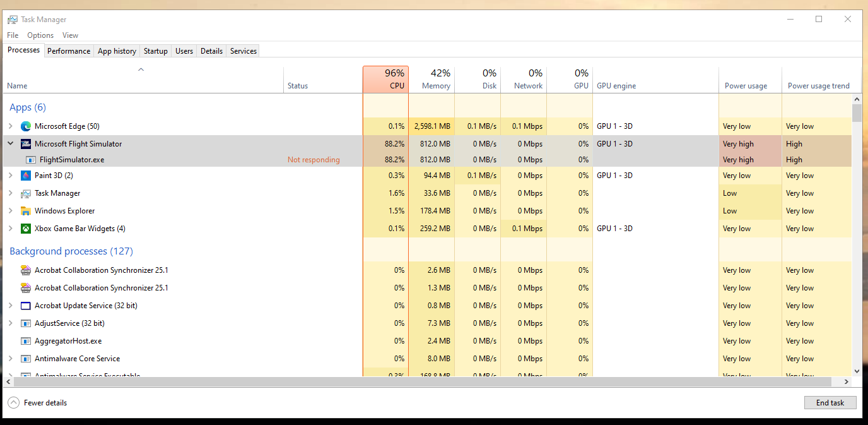
Task: Click the Paint 3D app icon
Action: [x=25, y=175]
